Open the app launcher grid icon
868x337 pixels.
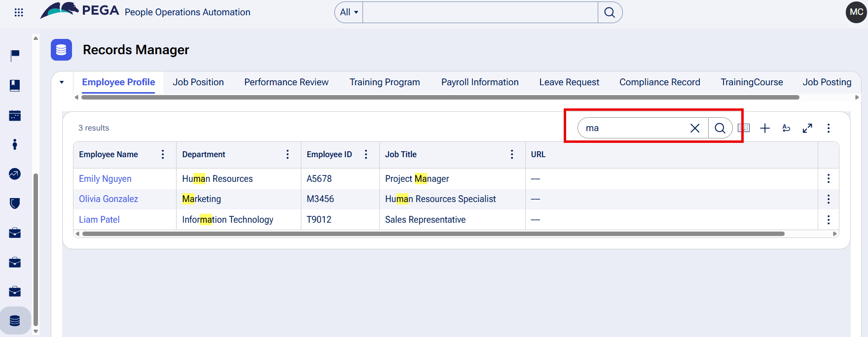pos(19,12)
